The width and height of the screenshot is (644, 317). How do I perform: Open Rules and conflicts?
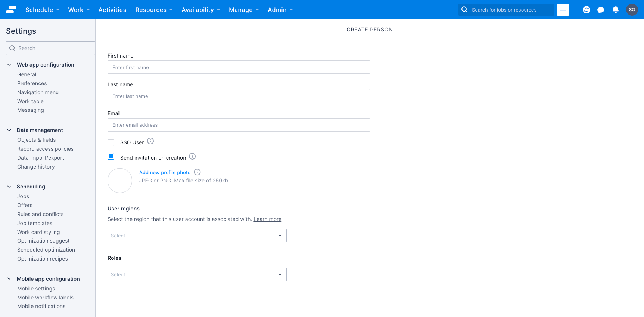pos(40,214)
